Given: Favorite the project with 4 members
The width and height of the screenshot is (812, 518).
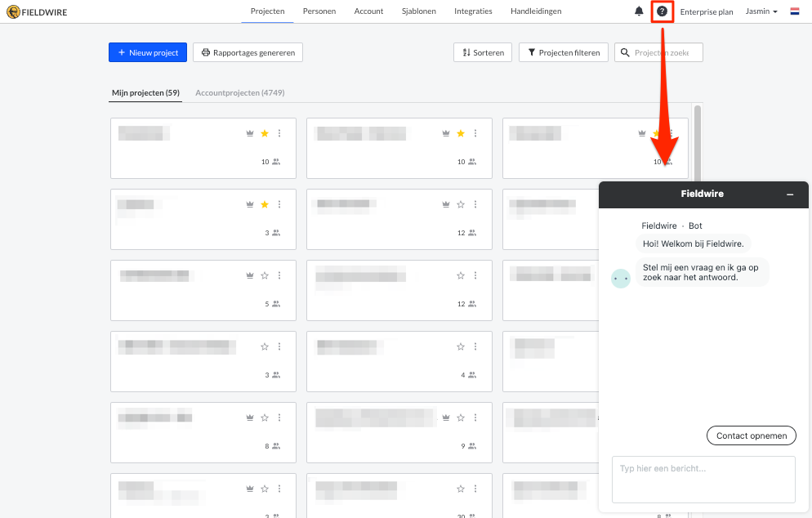Looking at the screenshot, I should [461, 346].
